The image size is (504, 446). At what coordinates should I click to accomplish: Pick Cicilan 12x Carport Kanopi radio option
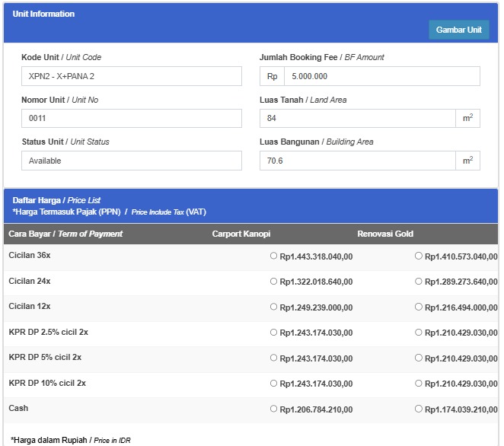(273, 307)
